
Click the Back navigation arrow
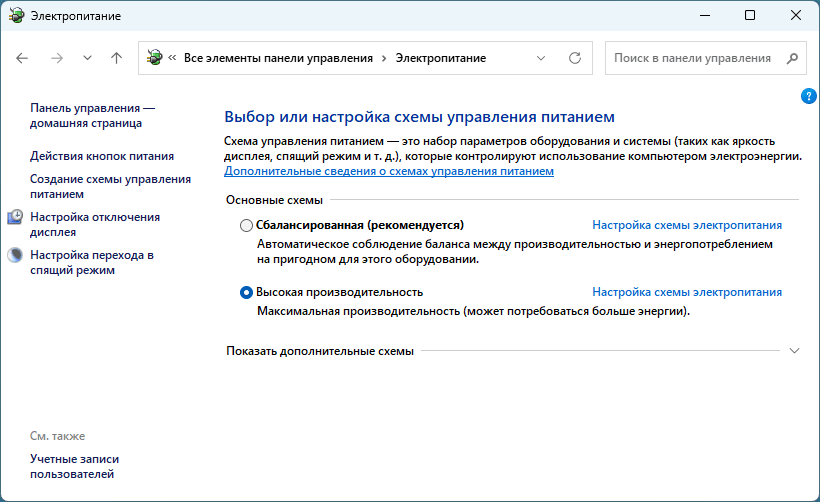(x=23, y=58)
